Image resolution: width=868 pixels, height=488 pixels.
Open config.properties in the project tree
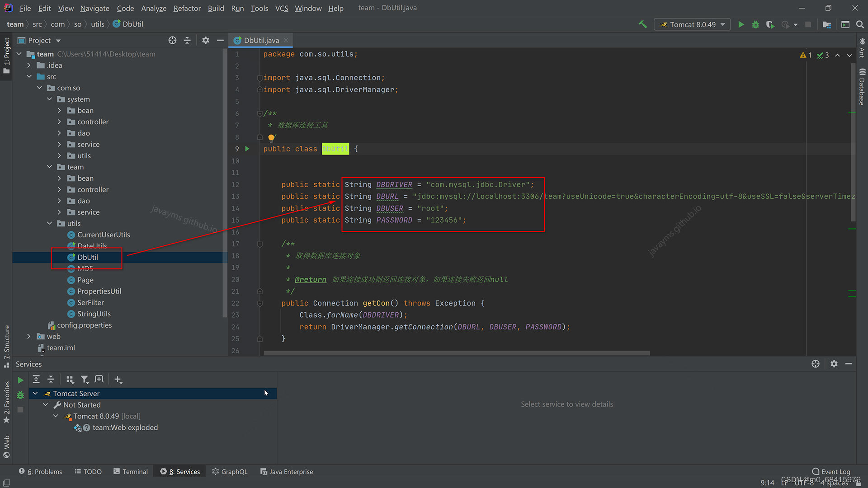84,325
